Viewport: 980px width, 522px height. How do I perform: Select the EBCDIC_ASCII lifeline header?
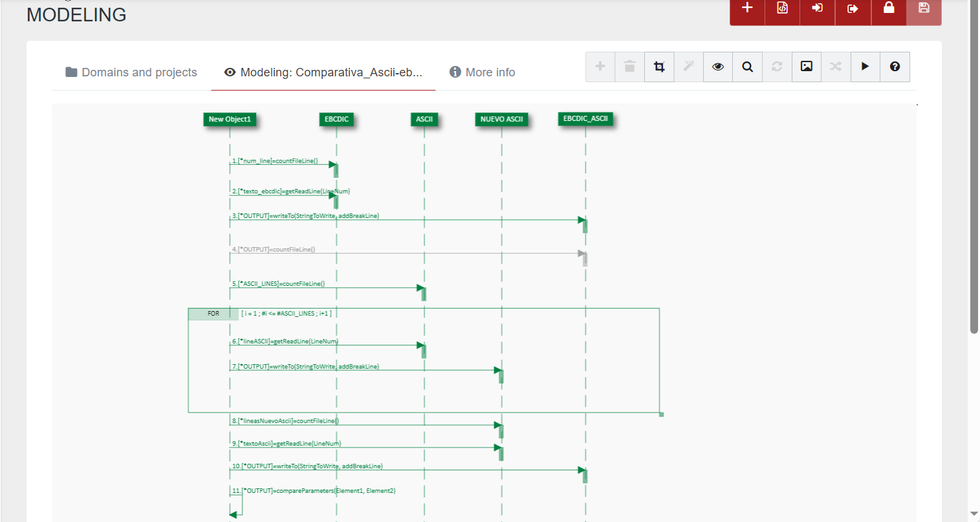pyautogui.click(x=585, y=119)
